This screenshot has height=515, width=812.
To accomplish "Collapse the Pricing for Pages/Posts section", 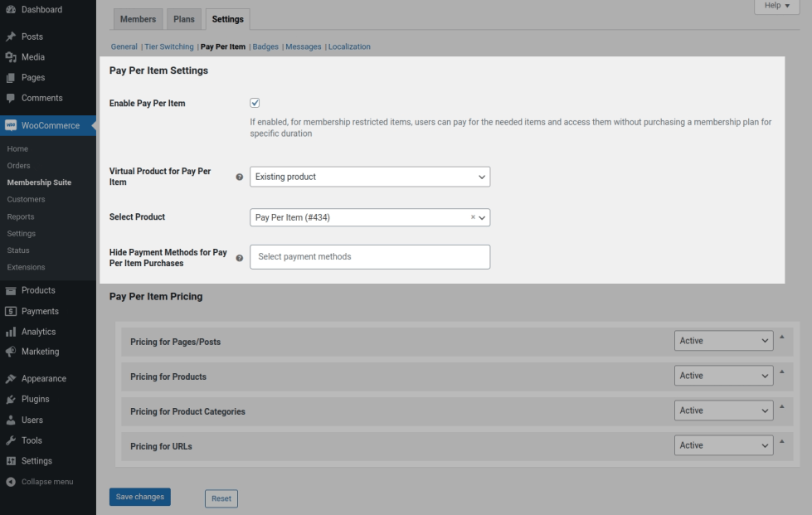I will pos(781,337).
